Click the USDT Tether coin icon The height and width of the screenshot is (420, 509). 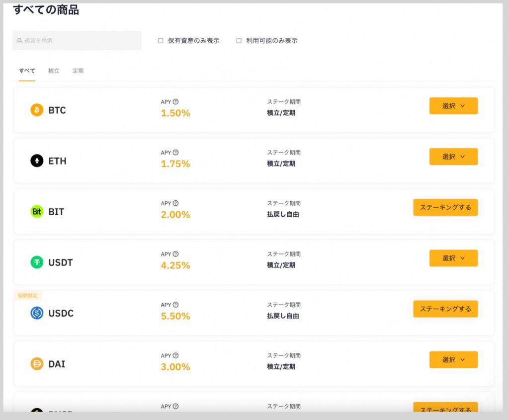pyautogui.click(x=36, y=262)
